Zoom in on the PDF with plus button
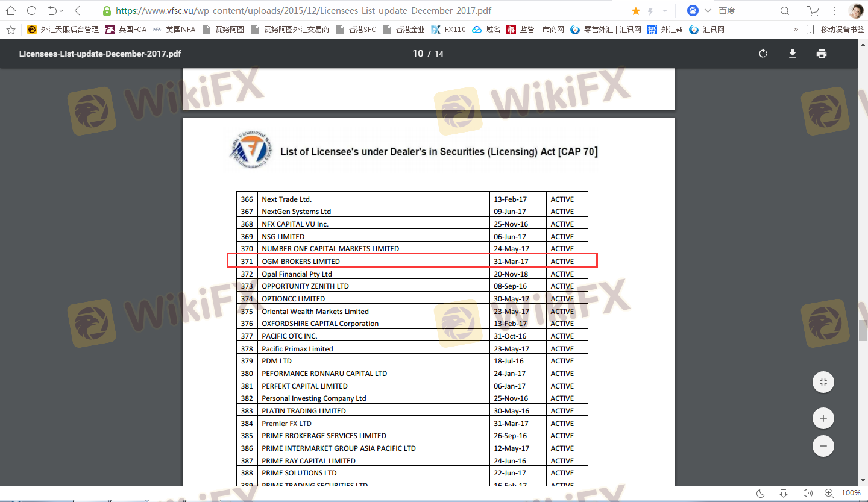868x502 pixels. [x=823, y=418]
